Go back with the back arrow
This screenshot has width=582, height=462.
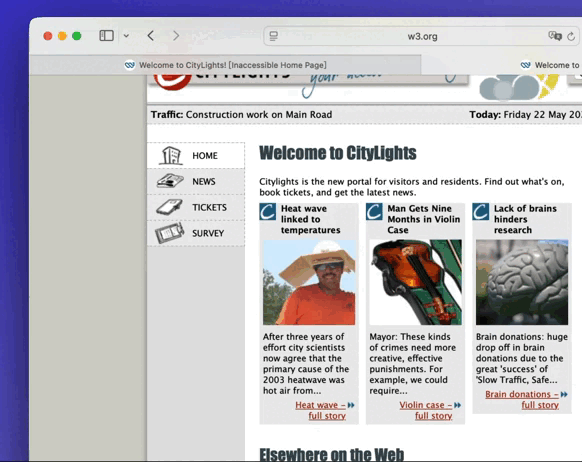(151, 36)
